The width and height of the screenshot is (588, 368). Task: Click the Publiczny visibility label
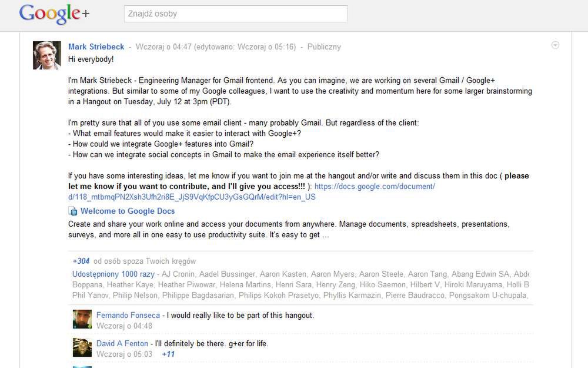[324, 47]
